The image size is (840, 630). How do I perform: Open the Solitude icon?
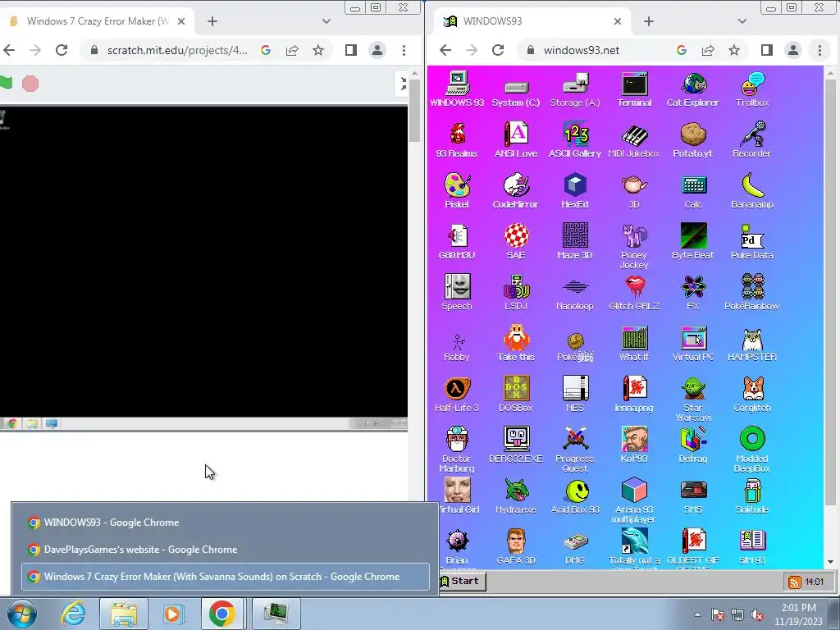(x=752, y=496)
